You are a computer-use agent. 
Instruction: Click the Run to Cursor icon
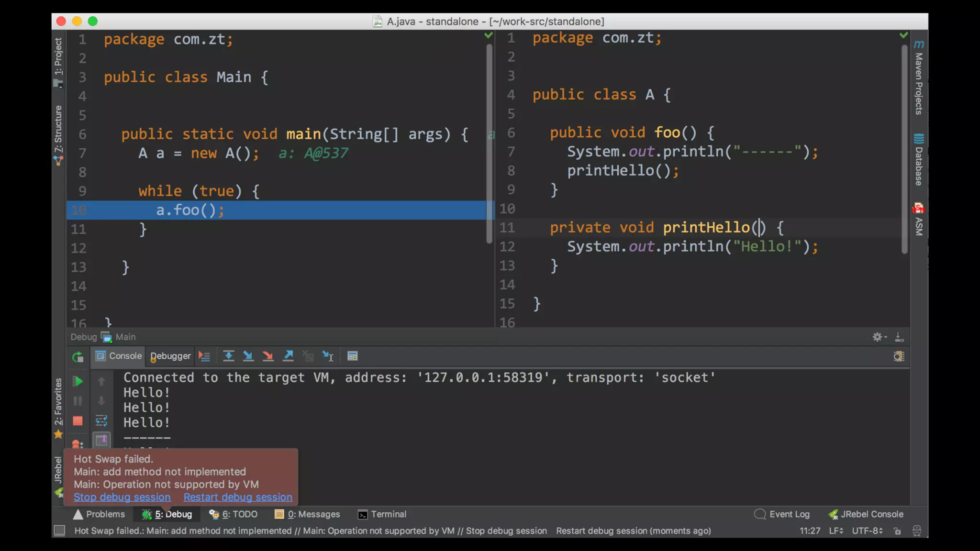coord(328,356)
